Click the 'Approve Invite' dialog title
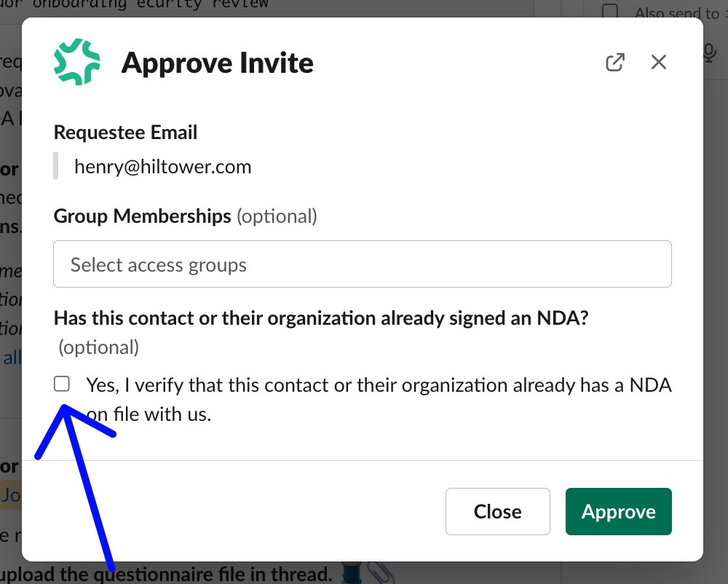728x584 pixels. [217, 63]
